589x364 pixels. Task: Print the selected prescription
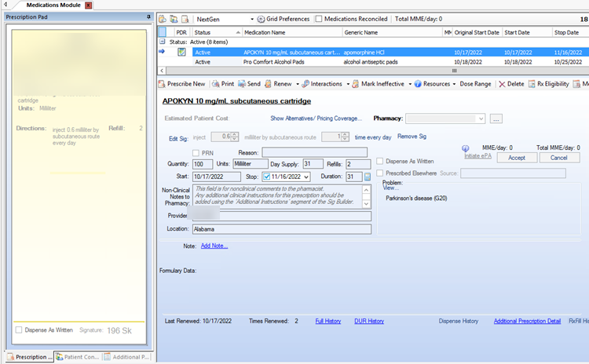[223, 84]
